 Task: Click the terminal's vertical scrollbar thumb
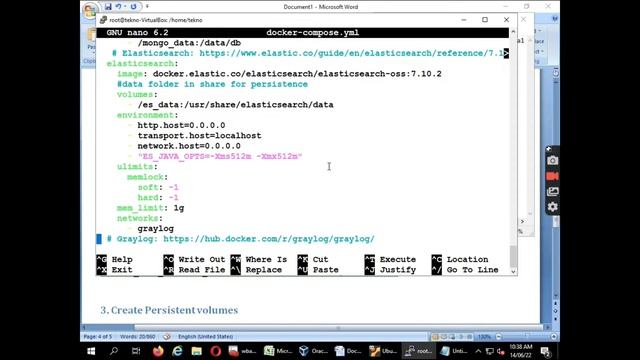coord(513,257)
